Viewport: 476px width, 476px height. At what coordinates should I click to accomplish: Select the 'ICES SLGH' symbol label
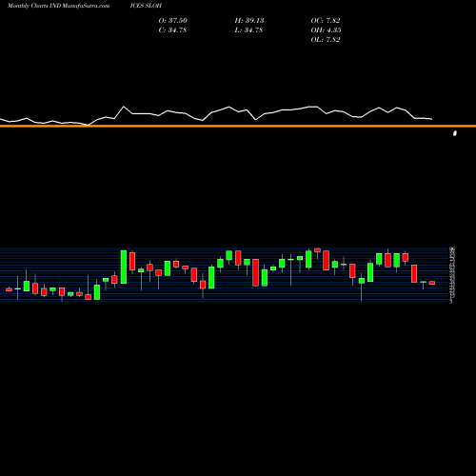[146, 6]
